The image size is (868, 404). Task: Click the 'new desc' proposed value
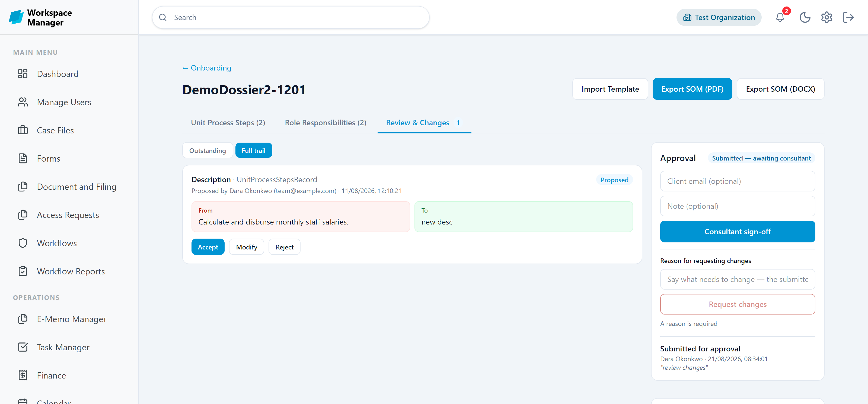coord(437,222)
